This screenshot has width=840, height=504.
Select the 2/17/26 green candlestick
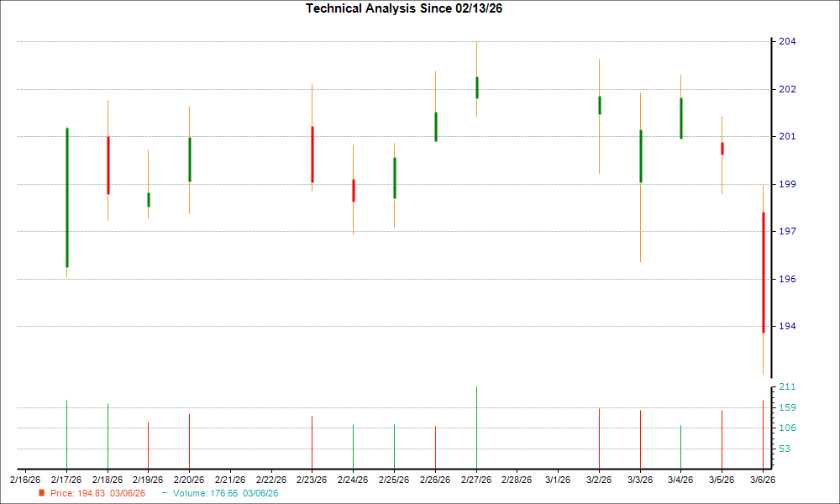coord(67,197)
